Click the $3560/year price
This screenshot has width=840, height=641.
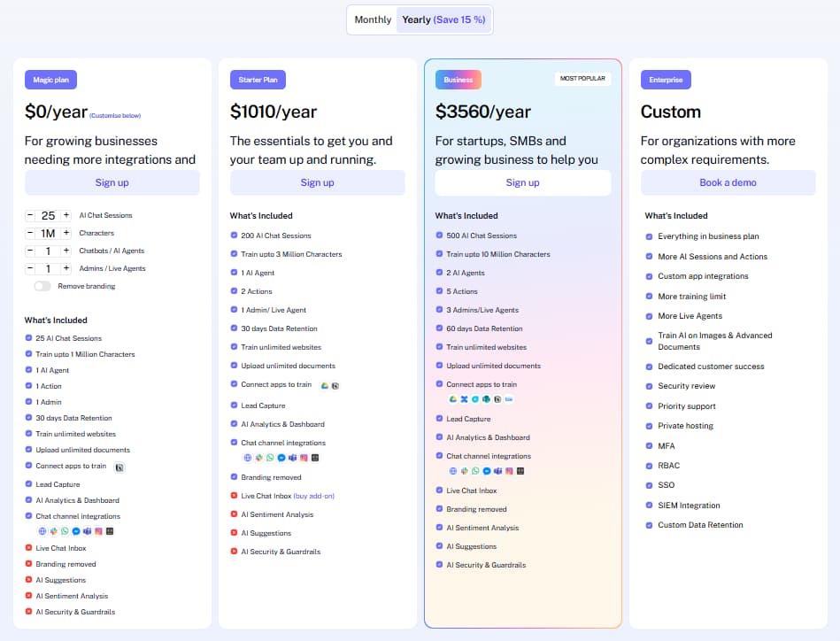[x=482, y=112]
